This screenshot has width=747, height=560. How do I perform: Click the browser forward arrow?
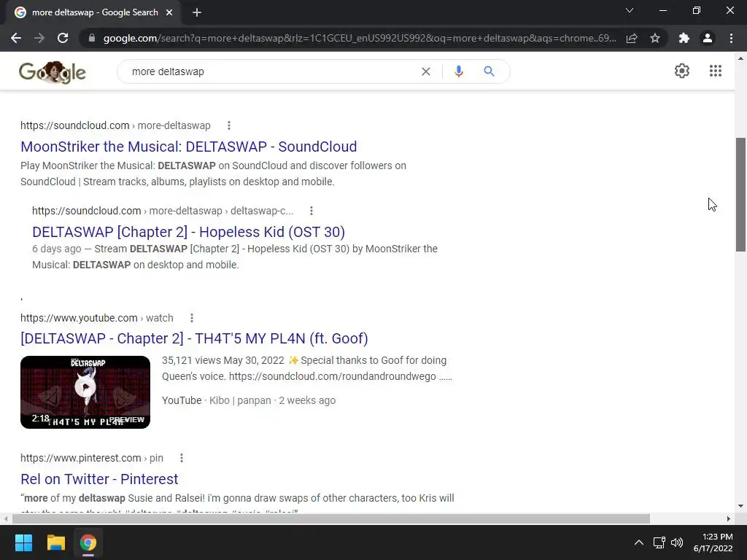(39, 38)
